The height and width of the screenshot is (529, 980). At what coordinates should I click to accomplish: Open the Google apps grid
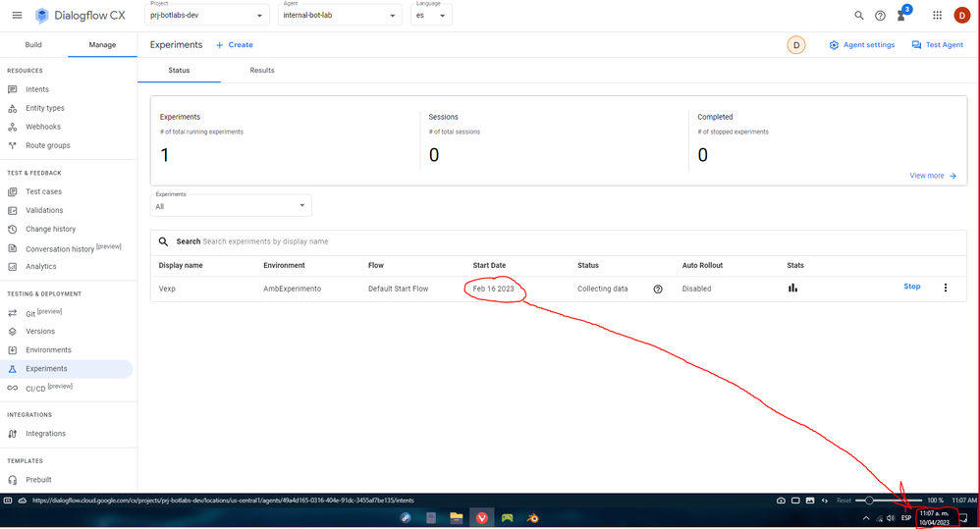937,16
